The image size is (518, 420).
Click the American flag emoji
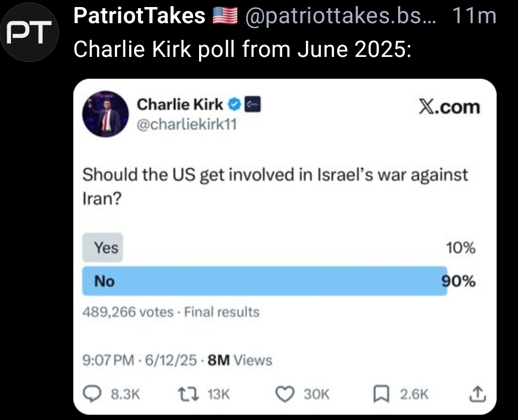tap(225, 17)
